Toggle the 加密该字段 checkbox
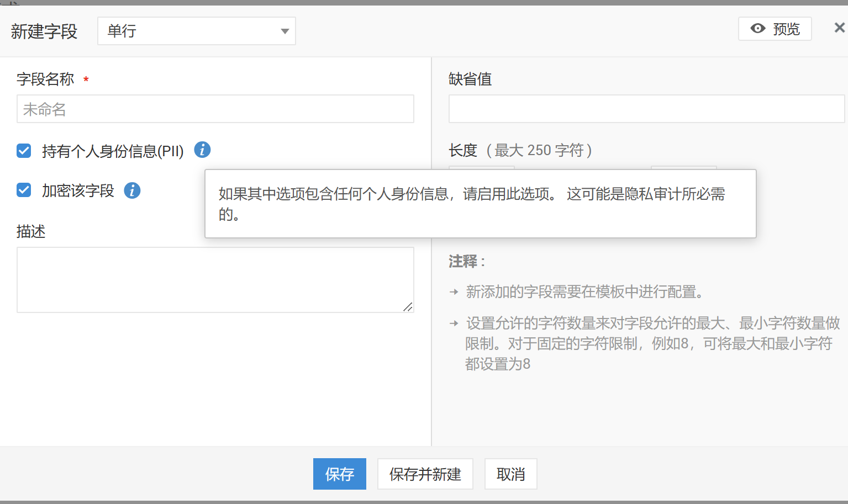The height and width of the screenshot is (504, 848). [x=24, y=190]
